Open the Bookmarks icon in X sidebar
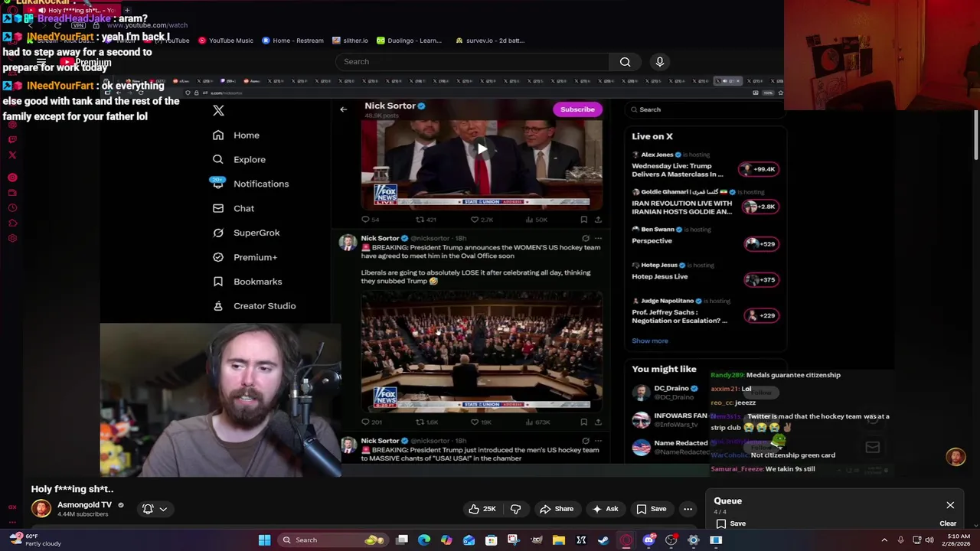Screen dimensions: 980x551 [218, 282]
